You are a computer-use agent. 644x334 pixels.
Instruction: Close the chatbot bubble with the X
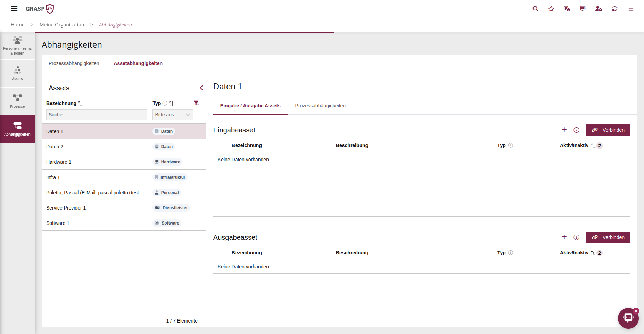[x=636, y=311]
